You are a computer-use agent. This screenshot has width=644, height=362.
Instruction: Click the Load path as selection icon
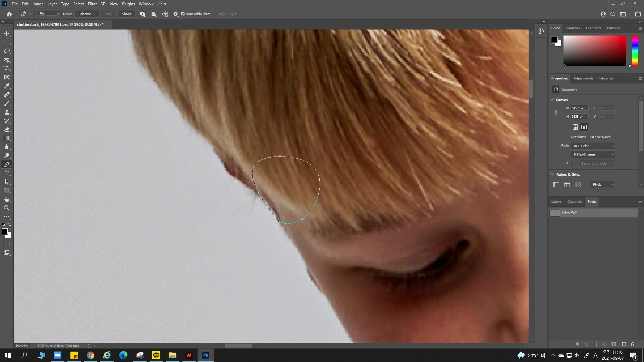tap(596, 344)
